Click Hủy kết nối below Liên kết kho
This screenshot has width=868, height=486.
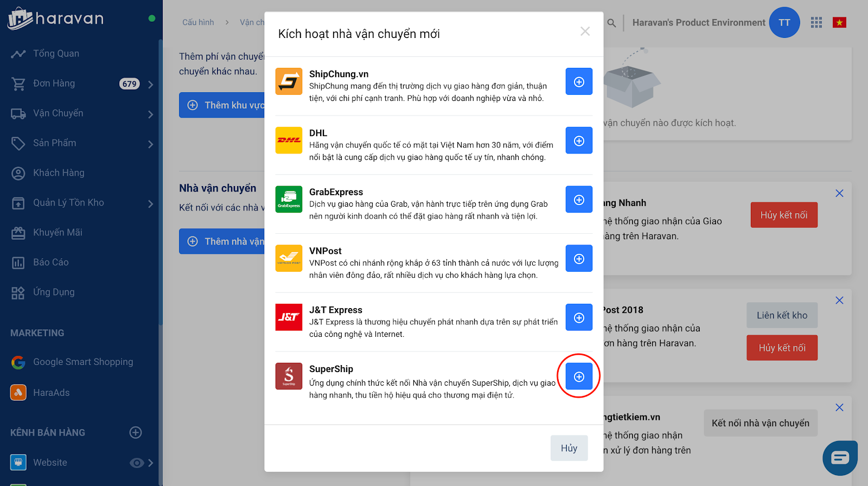782,348
